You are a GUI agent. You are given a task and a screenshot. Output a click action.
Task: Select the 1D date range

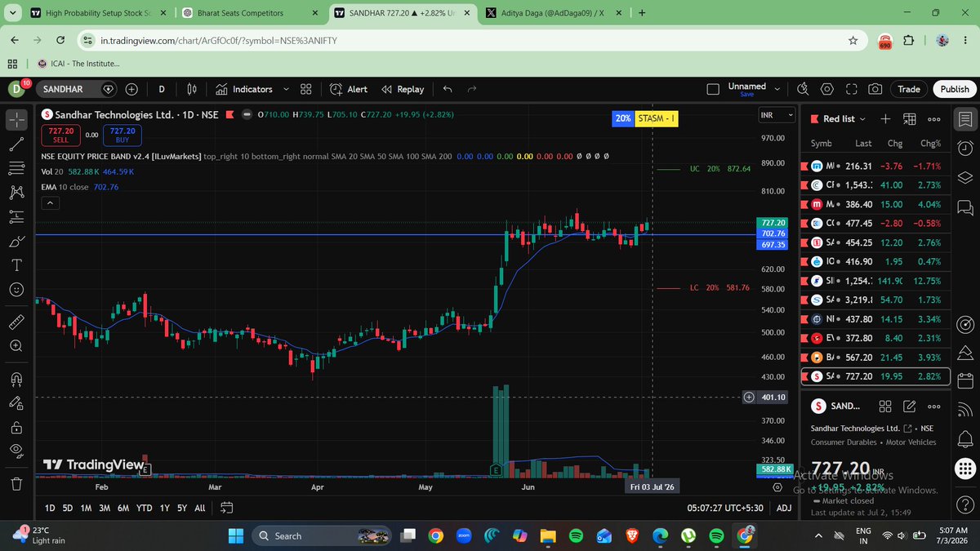click(50, 508)
